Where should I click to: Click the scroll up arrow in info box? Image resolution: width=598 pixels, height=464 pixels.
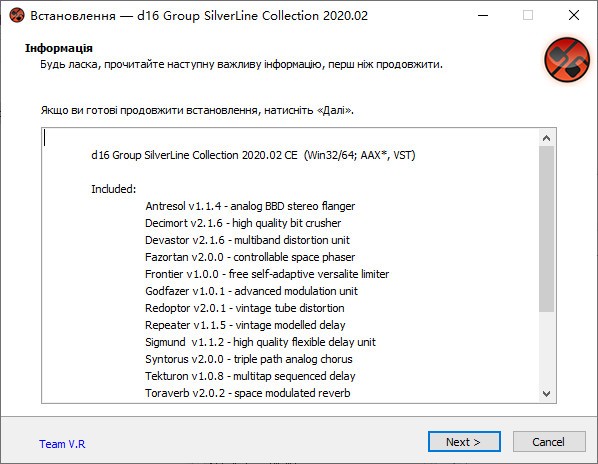click(x=546, y=138)
